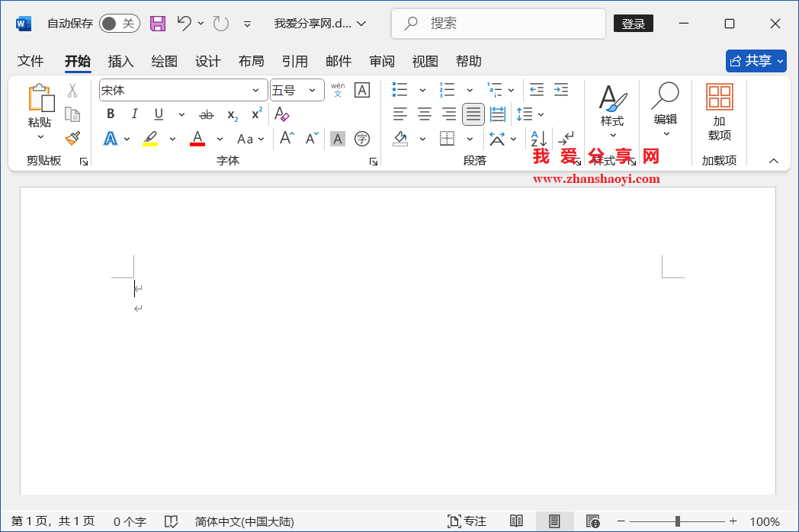Screen dimensions: 799x532
Task: Click the Copy icon
Action: [x=72, y=114]
